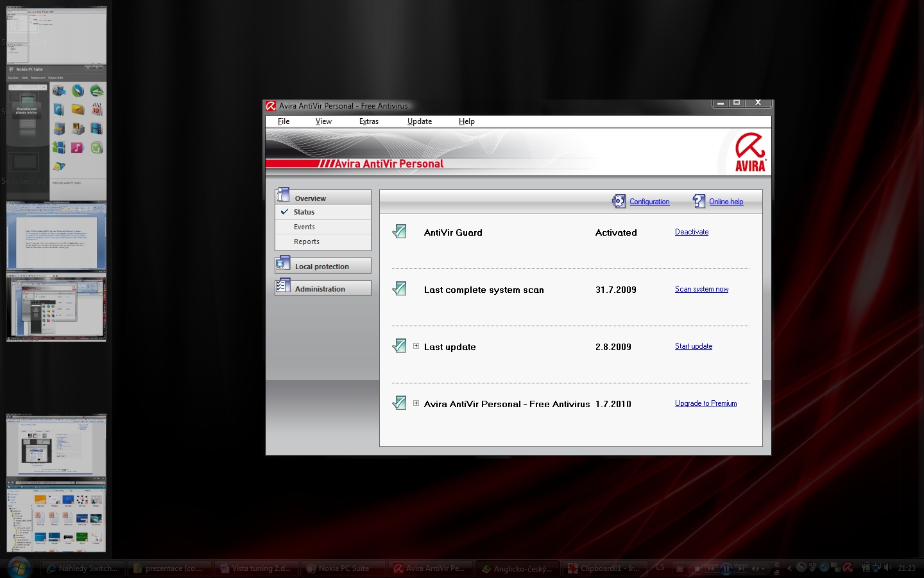Show hidden tray icons arrow

pyautogui.click(x=790, y=568)
